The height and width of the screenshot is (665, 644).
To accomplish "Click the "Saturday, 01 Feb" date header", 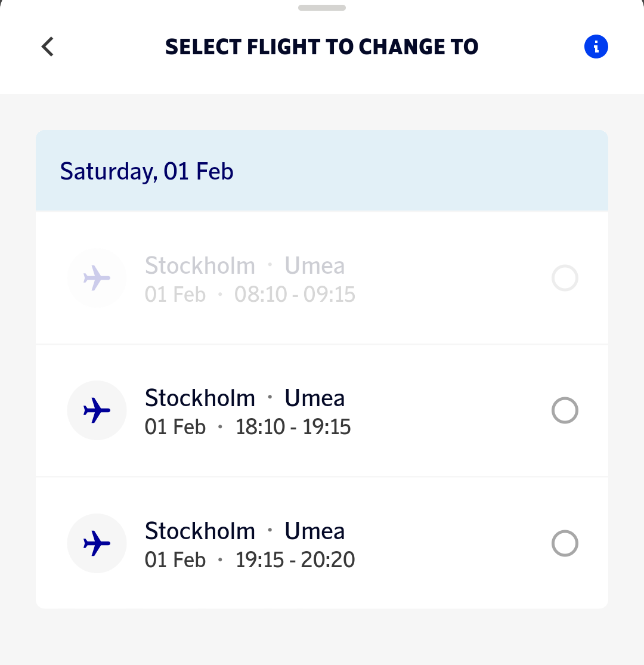I will [x=147, y=172].
